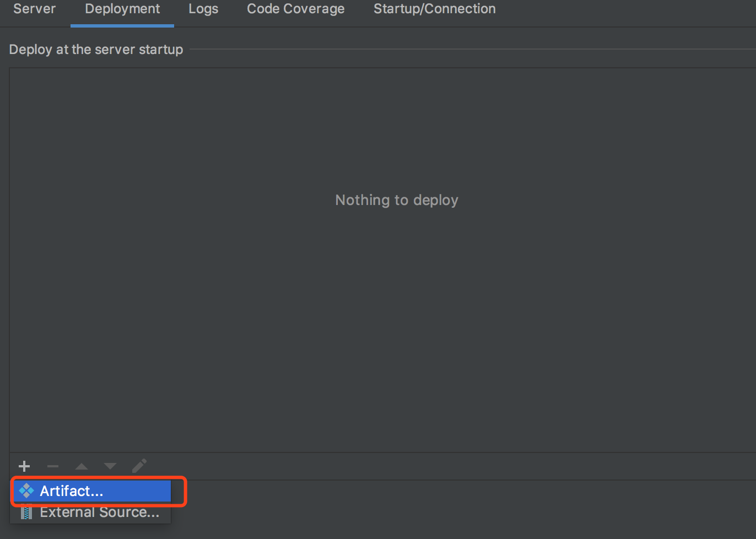Click the plus Add deployment icon
The height and width of the screenshot is (539, 756).
click(24, 466)
